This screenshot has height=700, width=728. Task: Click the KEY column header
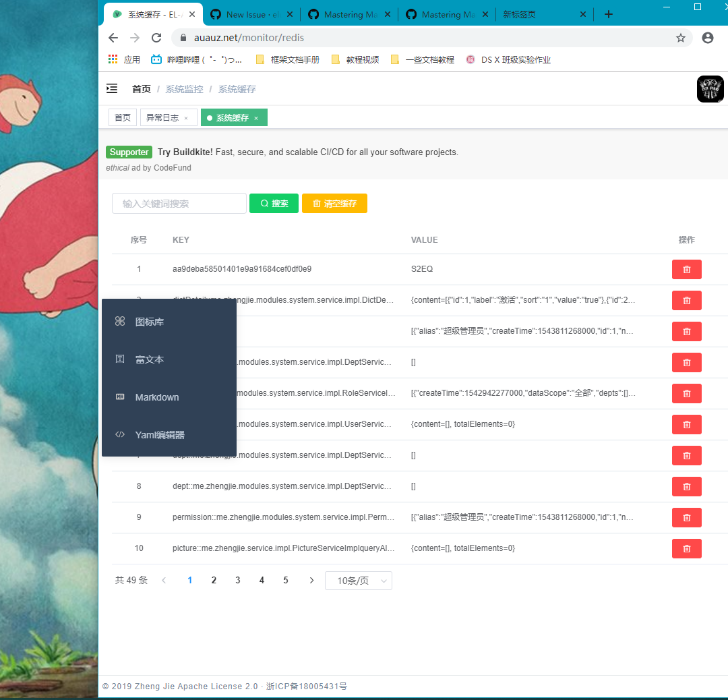pos(181,239)
